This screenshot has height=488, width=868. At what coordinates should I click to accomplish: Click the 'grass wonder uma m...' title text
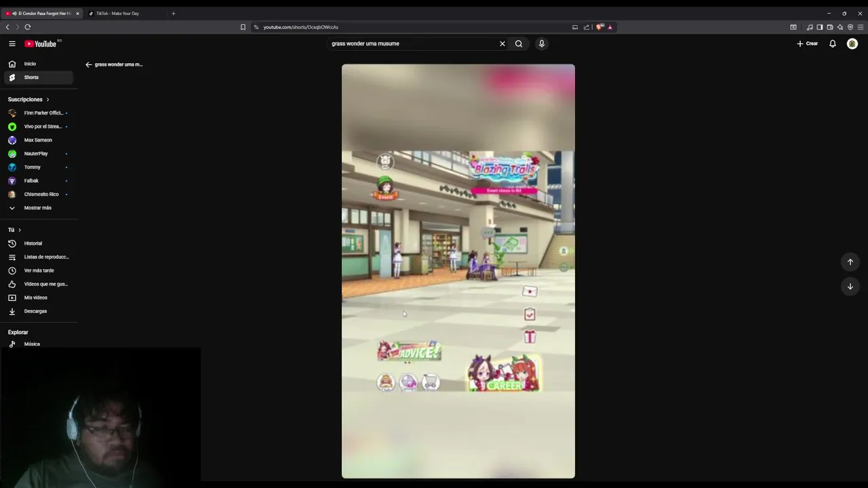click(119, 64)
